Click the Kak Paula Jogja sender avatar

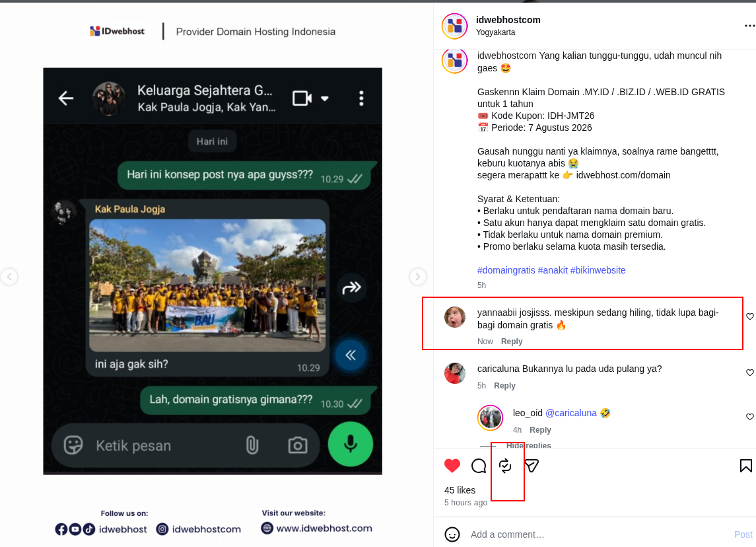pos(63,212)
